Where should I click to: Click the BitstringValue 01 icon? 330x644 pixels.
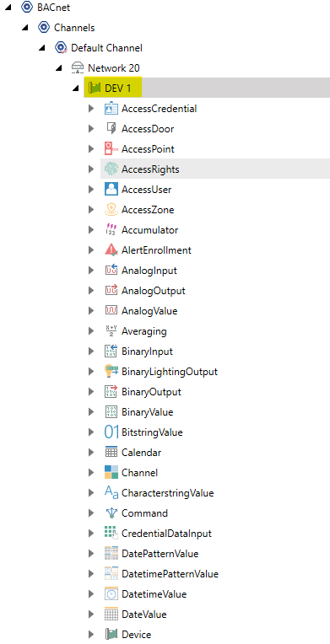coord(111,432)
